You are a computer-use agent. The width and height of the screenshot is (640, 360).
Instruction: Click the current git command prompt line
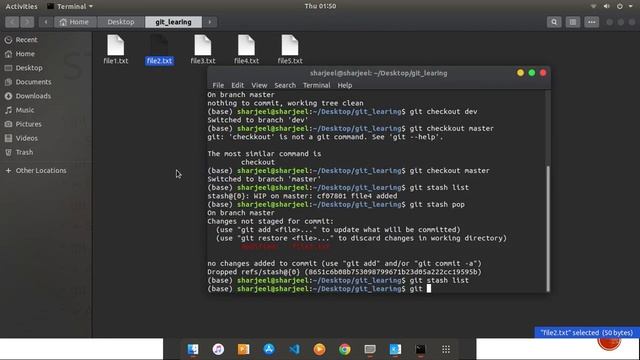coord(319,289)
